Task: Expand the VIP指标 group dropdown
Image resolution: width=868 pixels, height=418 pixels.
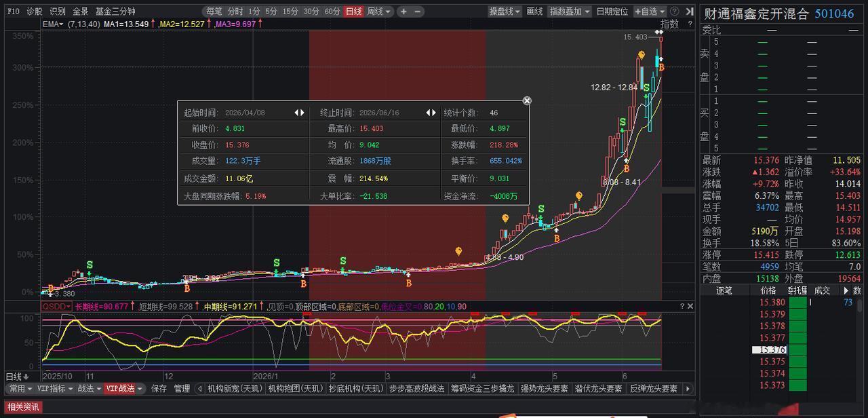Action: tap(54, 389)
